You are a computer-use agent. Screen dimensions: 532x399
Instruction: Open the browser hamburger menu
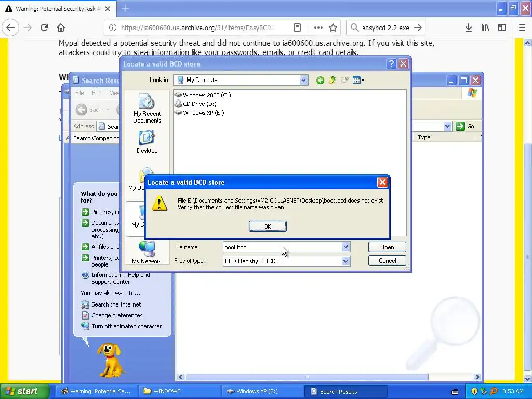click(522, 28)
